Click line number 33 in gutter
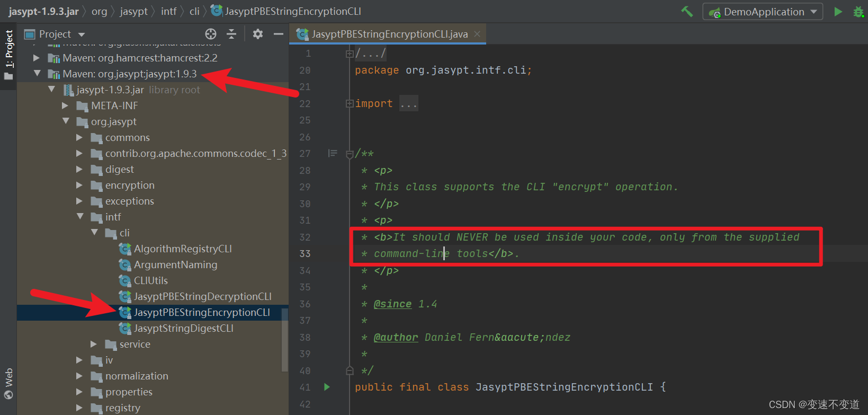 (x=305, y=253)
